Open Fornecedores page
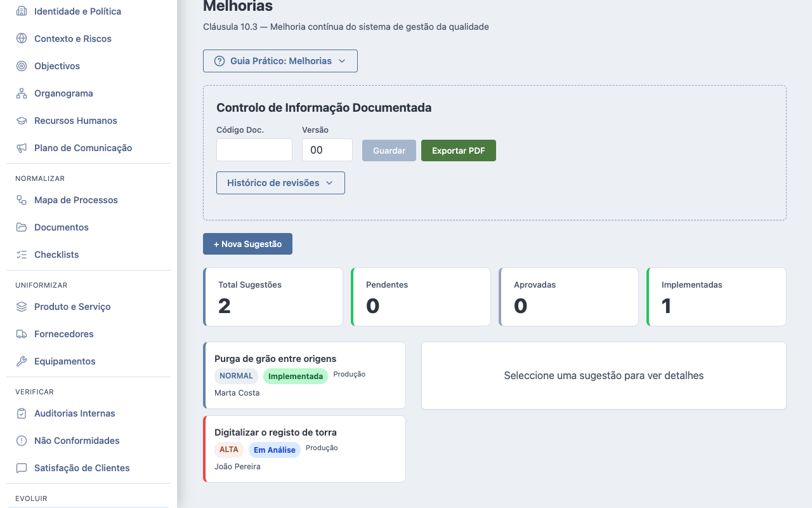Image resolution: width=812 pixels, height=508 pixels. pyautogui.click(x=88, y=334)
